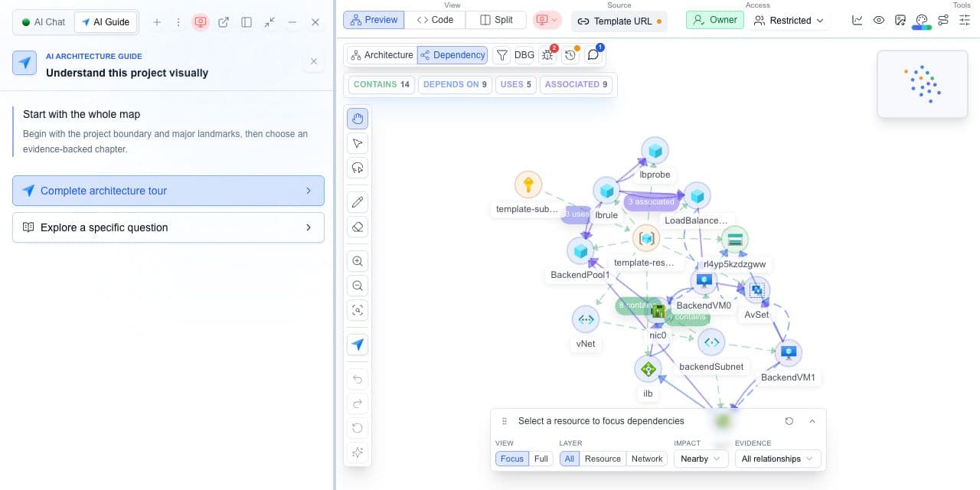Toggle the DEPENDS ON 9 relationship filter

(455, 84)
